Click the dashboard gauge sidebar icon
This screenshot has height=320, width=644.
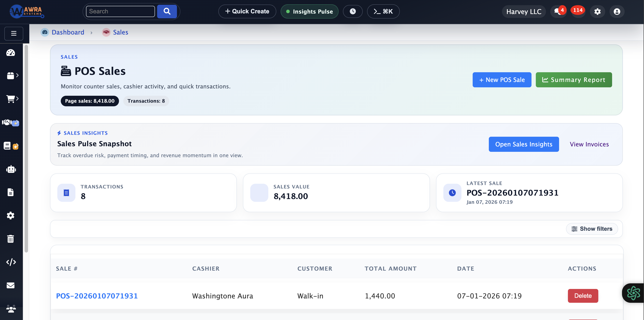tap(11, 53)
